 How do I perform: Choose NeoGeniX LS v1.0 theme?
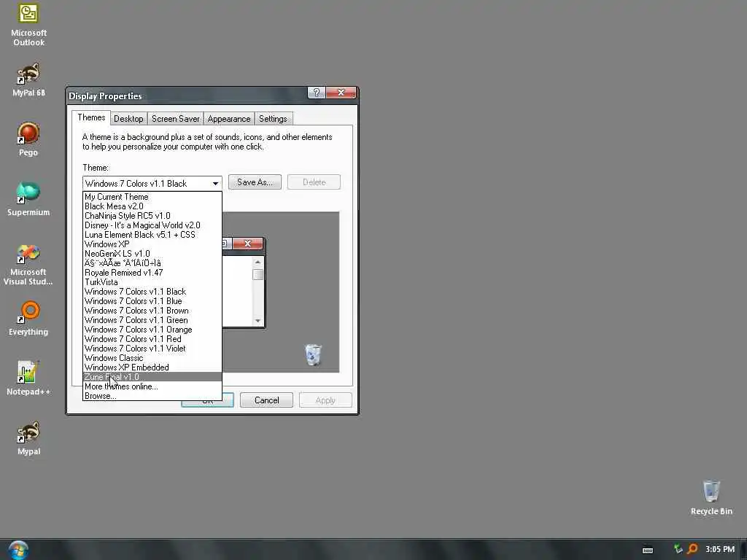pyautogui.click(x=152, y=253)
